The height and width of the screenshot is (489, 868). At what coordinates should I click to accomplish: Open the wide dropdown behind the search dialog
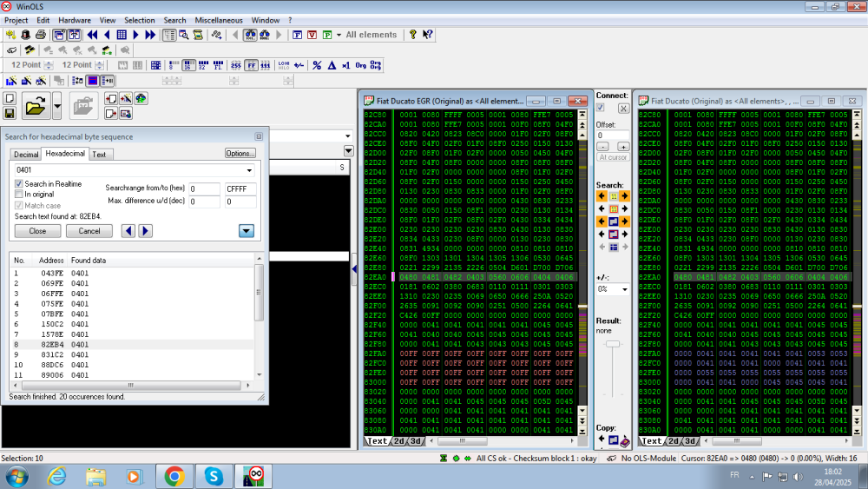pyautogui.click(x=348, y=136)
